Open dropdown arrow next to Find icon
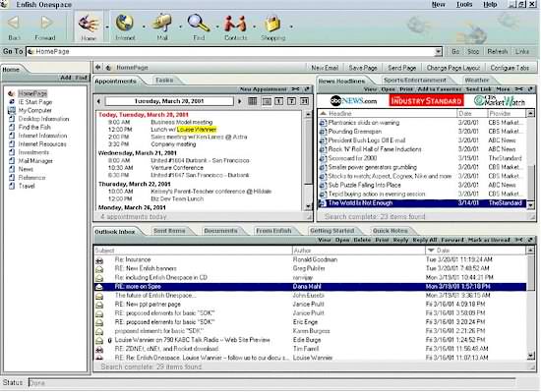 217,27
